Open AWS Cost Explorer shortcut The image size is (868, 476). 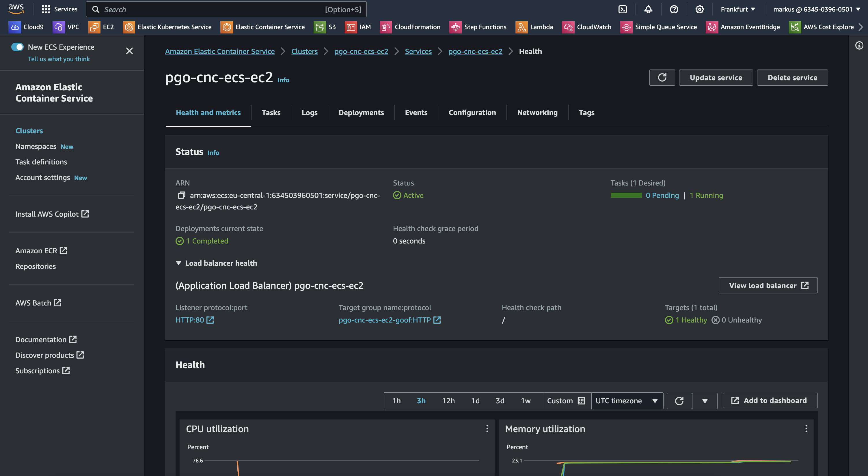click(x=822, y=27)
